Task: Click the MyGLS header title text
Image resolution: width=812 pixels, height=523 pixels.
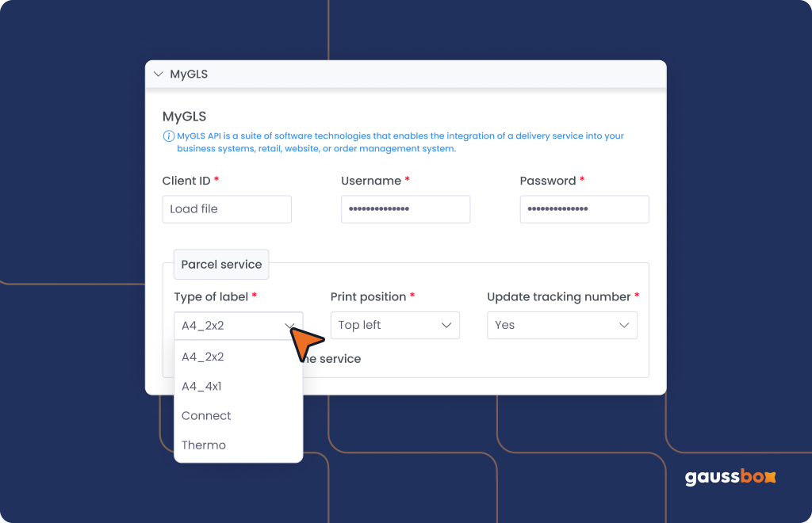Action: coord(189,74)
